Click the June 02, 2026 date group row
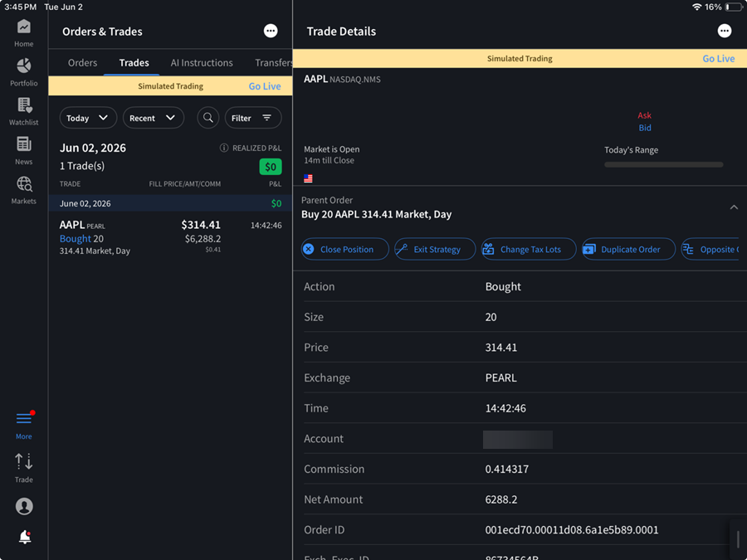This screenshot has width=747, height=560. [x=170, y=203]
